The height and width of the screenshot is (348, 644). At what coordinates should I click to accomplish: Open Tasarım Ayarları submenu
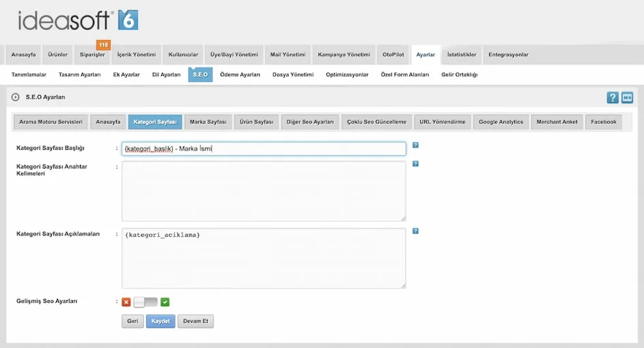pos(80,74)
